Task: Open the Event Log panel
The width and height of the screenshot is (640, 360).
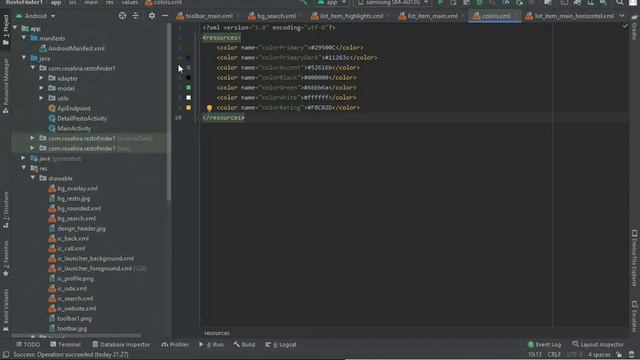Action: point(544,345)
